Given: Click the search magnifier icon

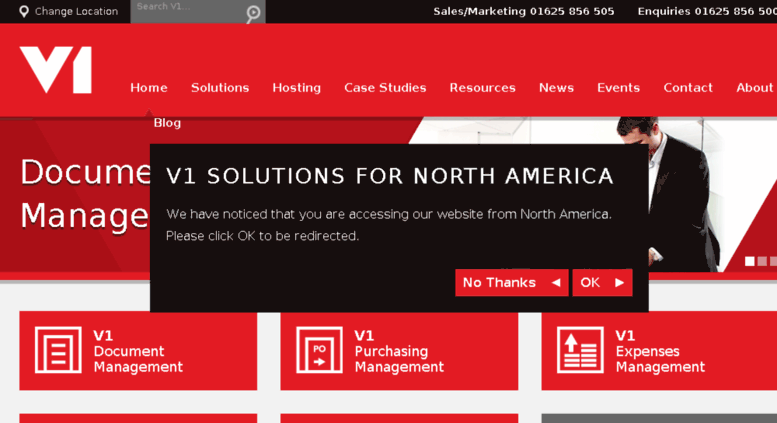Looking at the screenshot, I should click(x=253, y=13).
